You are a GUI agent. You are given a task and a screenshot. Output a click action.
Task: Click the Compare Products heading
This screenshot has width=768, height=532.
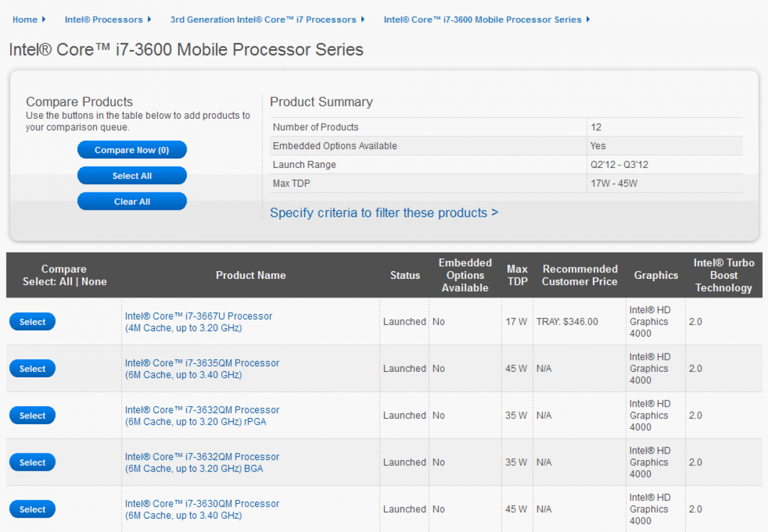(79, 102)
